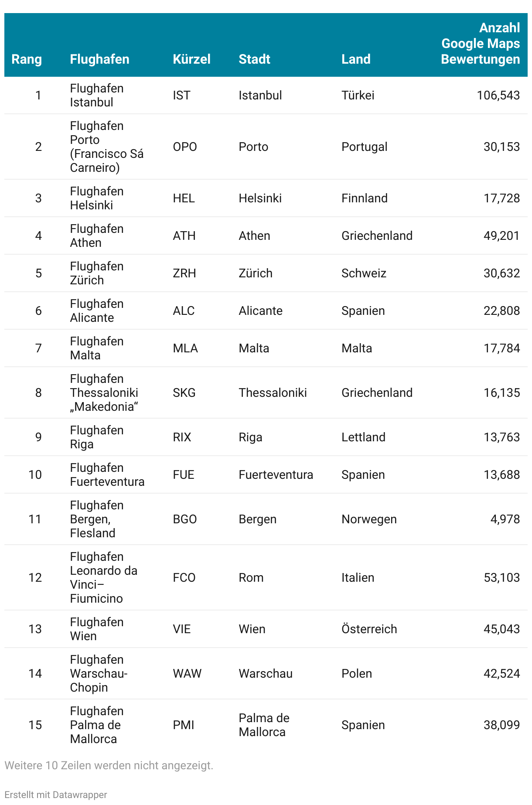Click the Fuerteventura city cell
Screen dimensions: 532x805
276,475
